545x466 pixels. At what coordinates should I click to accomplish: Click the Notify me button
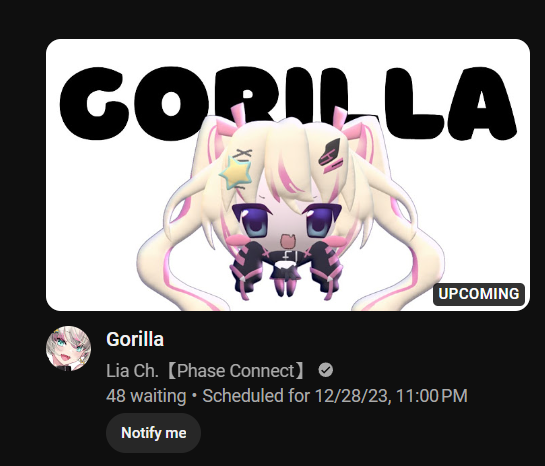click(x=153, y=433)
